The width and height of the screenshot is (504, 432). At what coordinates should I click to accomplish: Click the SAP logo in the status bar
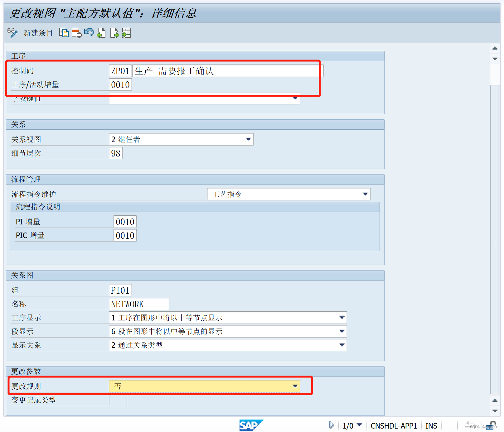pyautogui.click(x=251, y=425)
